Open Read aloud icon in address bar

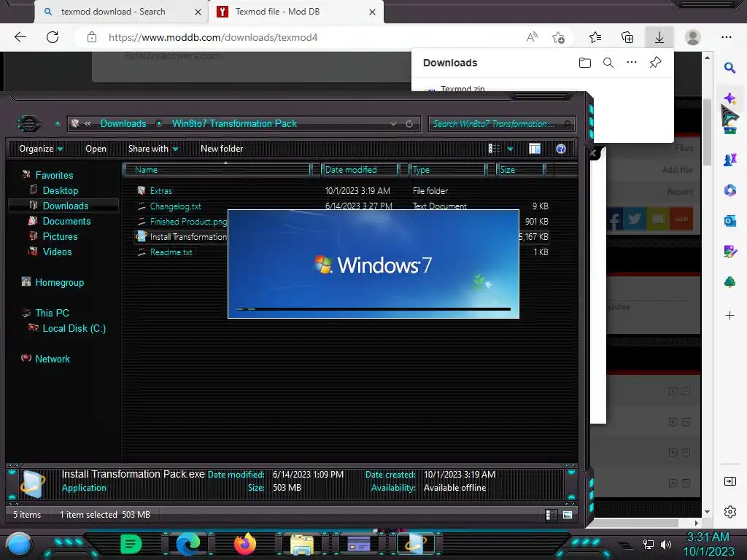tap(532, 37)
